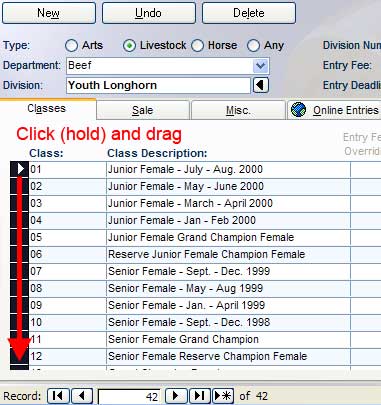Screen dimensions: 381x405
Task: Click the entry fee override cell for class 07
Action: 366,272
